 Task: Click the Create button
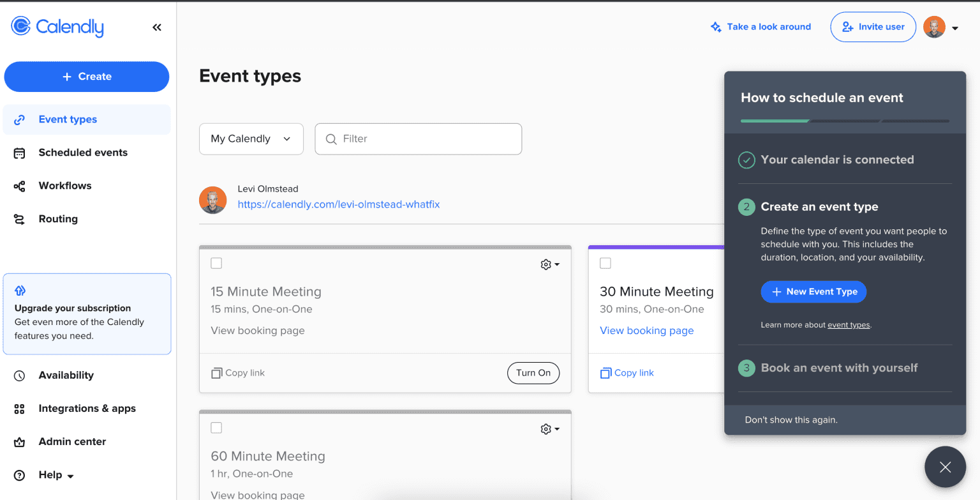click(x=87, y=77)
